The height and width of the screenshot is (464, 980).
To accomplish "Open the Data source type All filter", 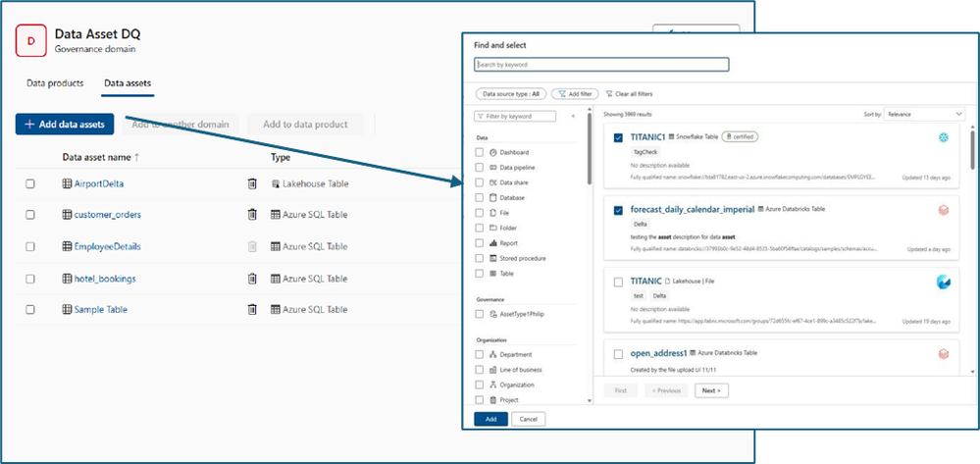I will [x=511, y=94].
